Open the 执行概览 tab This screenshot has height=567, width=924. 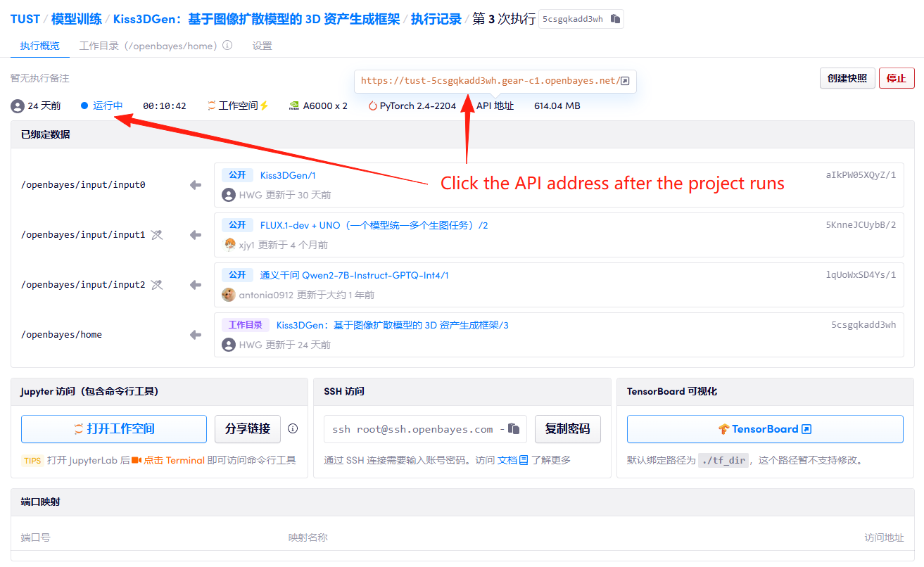click(40, 46)
